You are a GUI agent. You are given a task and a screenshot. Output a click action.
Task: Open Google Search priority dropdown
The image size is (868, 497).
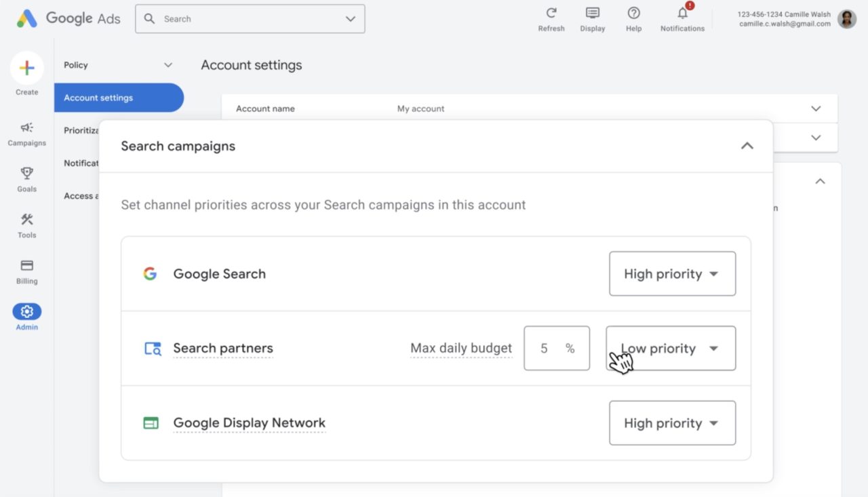click(x=672, y=274)
